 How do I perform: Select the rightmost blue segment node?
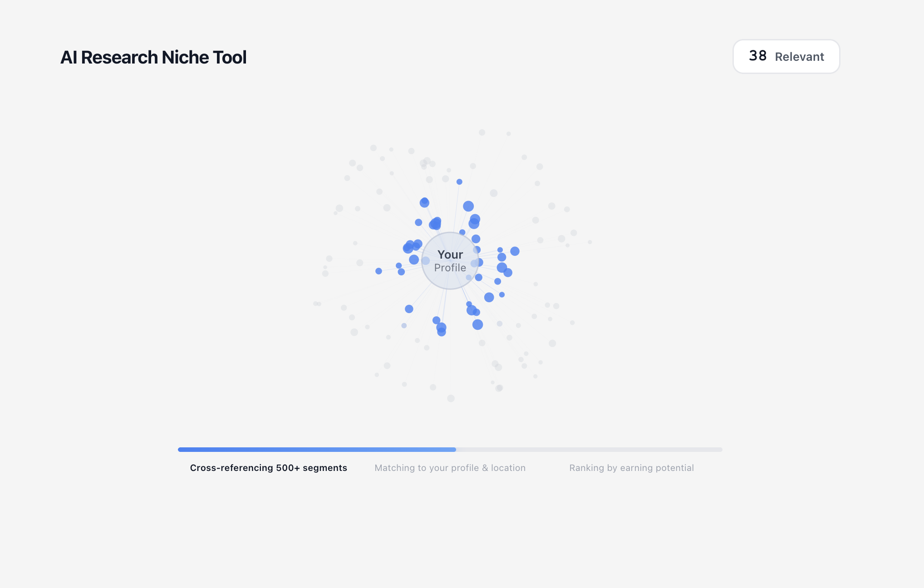point(516,251)
